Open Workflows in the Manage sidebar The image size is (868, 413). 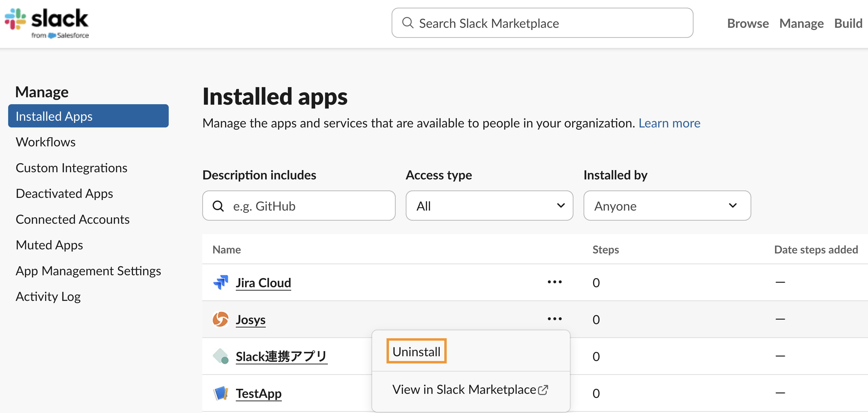point(46,142)
